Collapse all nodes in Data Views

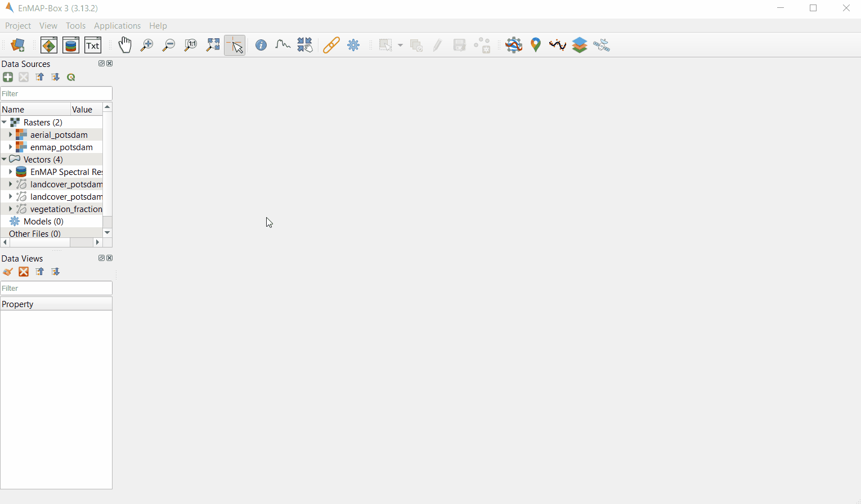[39, 272]
